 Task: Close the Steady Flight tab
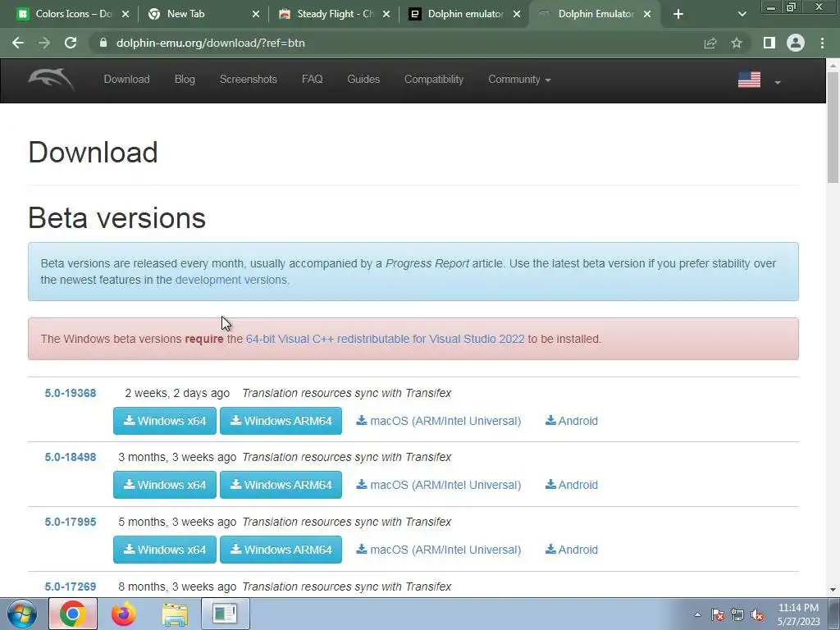[386, 14]
